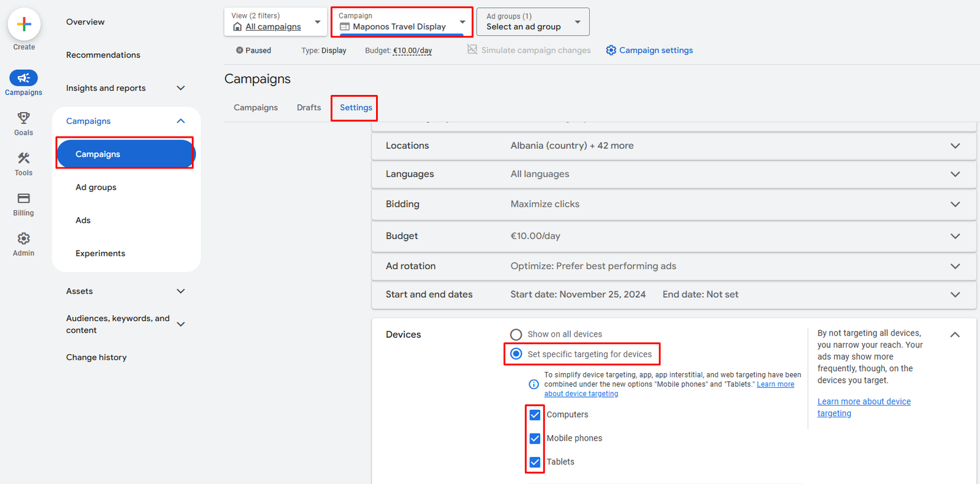Viewport: 980px width, 484px height.
Task: Uncheck the Computers checkbox
Action: point(535,415)
